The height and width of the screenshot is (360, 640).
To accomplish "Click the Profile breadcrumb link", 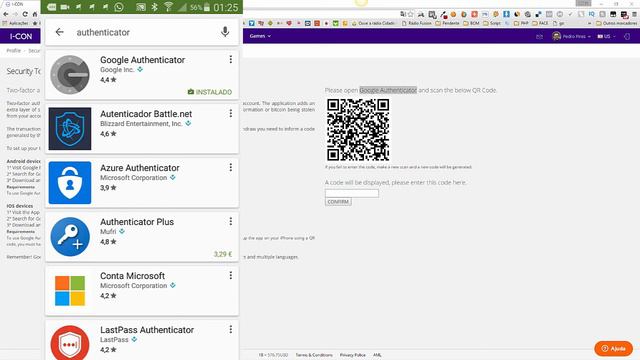I will [13, 51].
